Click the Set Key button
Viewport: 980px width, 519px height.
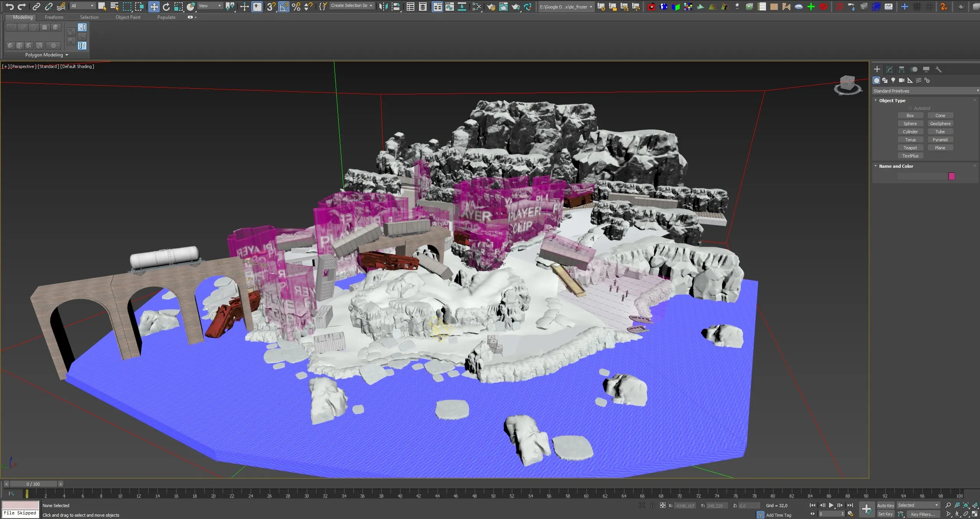click(x=886, y=514)
